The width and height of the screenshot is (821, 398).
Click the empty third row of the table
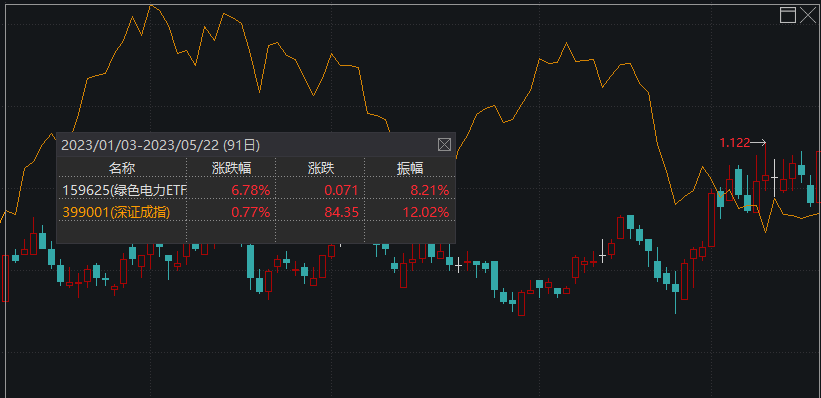[x=256, y=233]
